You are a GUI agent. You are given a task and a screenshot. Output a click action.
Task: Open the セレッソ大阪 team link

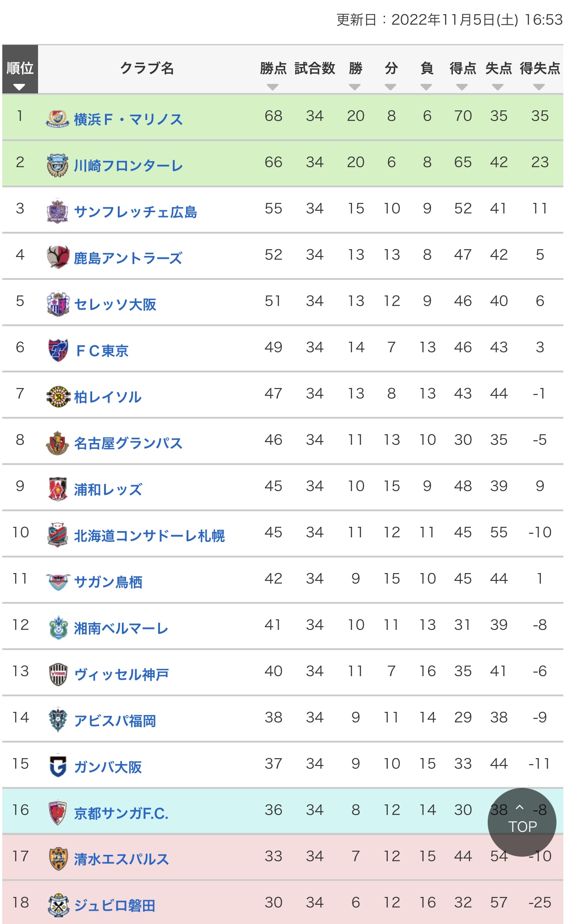115,304
